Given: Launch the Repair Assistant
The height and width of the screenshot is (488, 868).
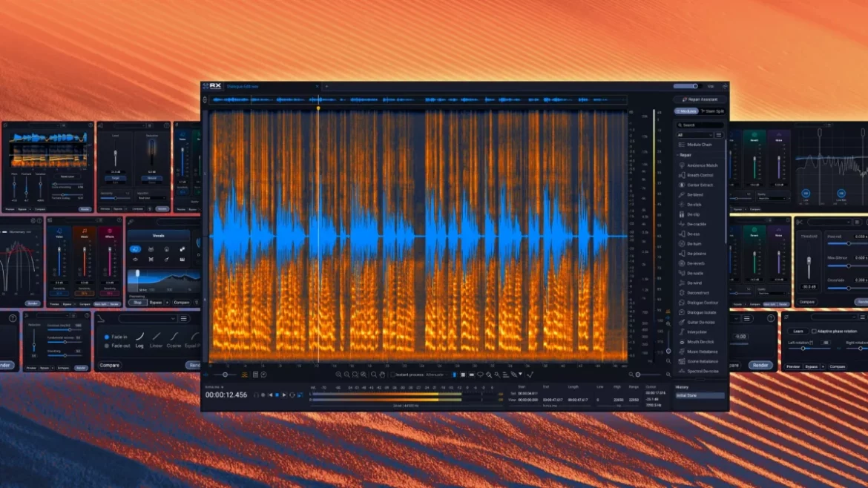Looking at the screenshot, I should [x=700, y=99].
